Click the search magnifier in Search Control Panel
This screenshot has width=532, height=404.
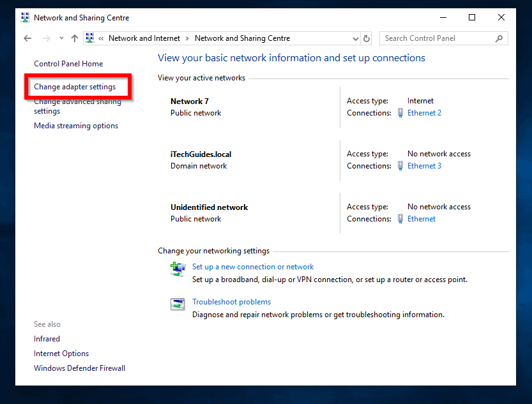point(498,38)
